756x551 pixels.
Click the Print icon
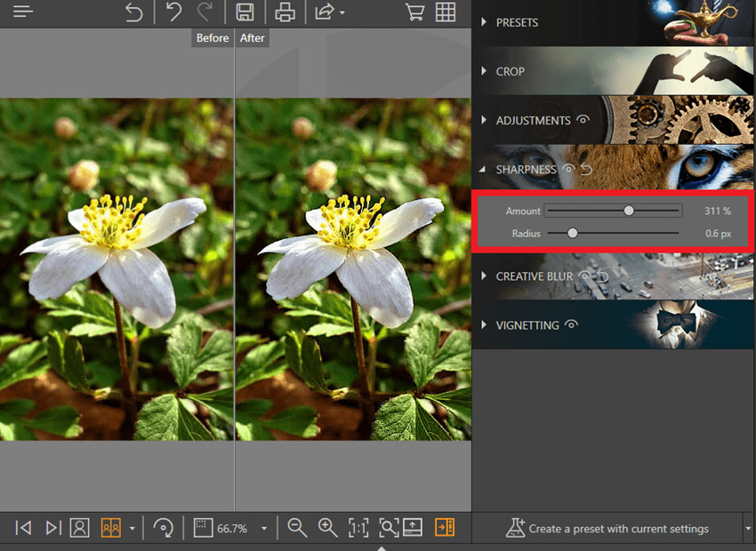[285, 12]
